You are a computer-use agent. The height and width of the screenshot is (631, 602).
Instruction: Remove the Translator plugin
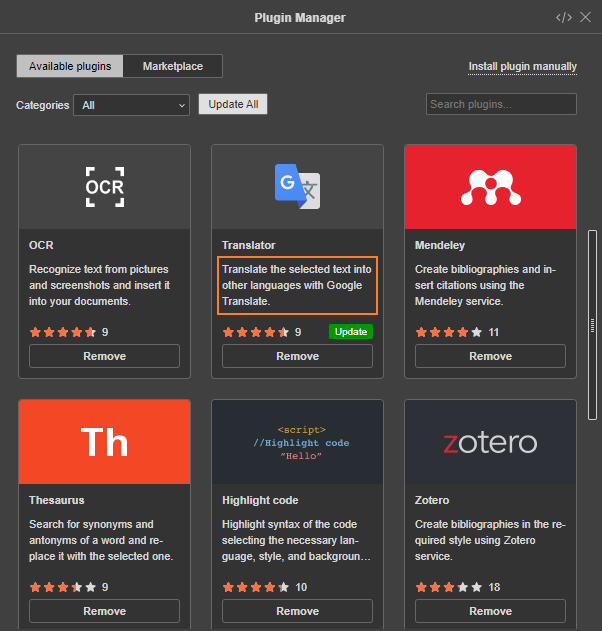[297, 356]
